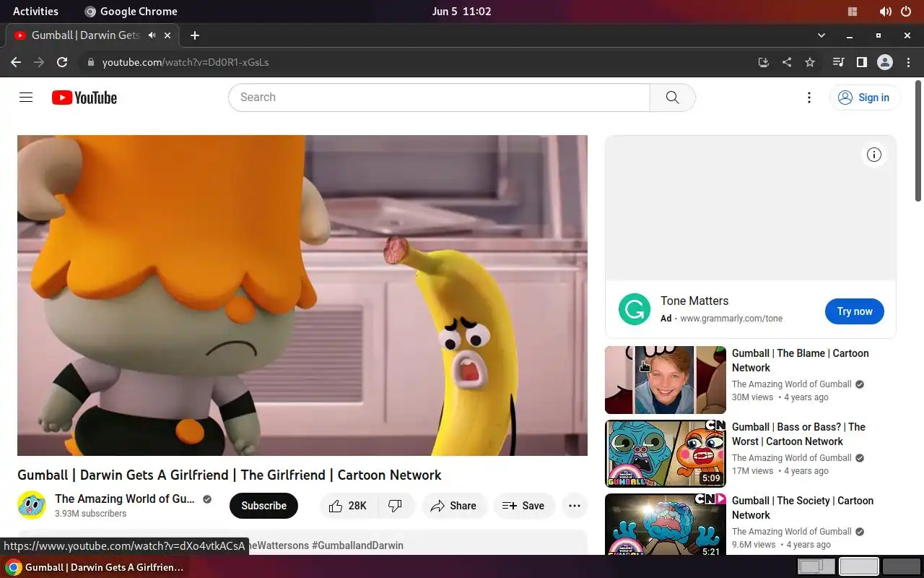Viewport: 924px width, 578px height.
Task: Open the www.grammarly.com/tone ad link
Action: (x=731, y=319)
